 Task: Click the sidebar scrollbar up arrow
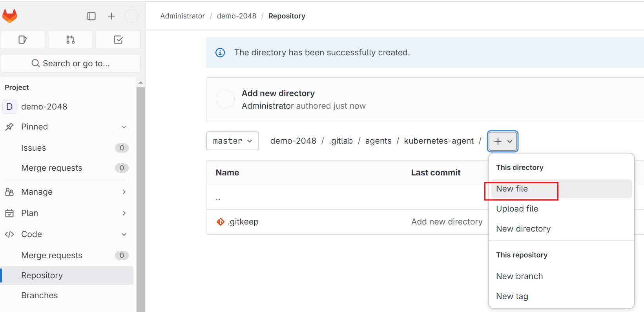(140, 83)
